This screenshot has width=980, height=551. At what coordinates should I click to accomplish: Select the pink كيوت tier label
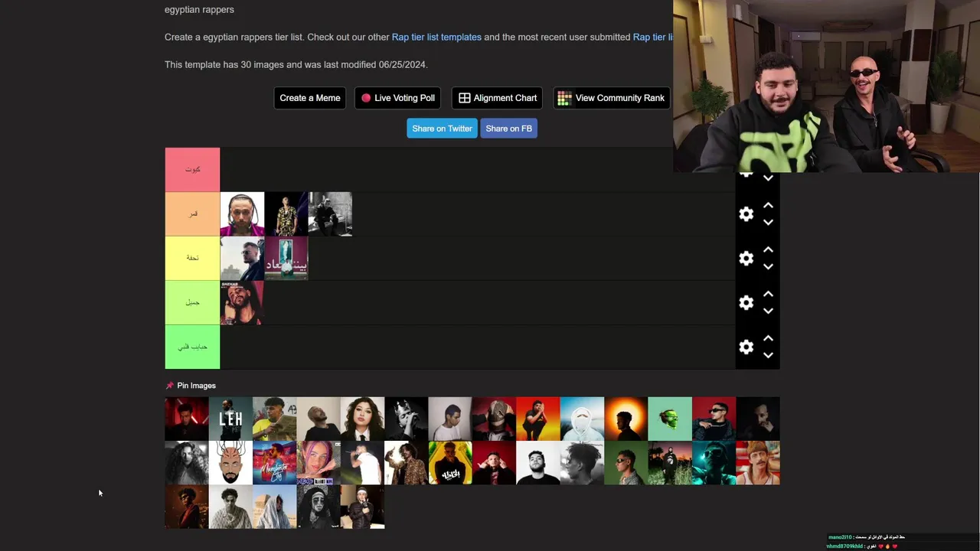[x=192, y=170]
